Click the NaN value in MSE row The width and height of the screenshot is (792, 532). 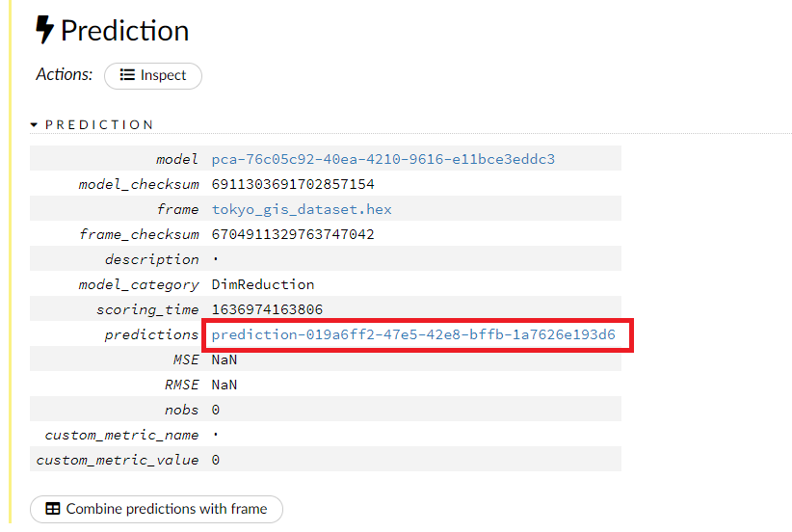coord(224,359)
